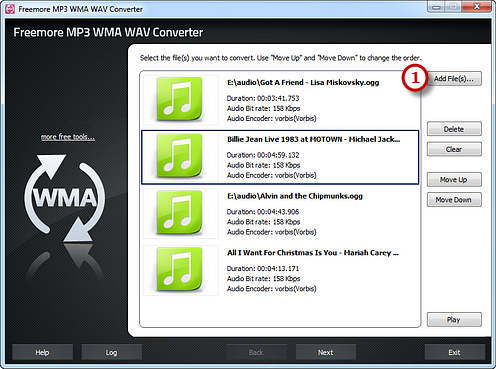Screen dimensions: 496x369
Task: Clear the file list
Action: point(454,149)
